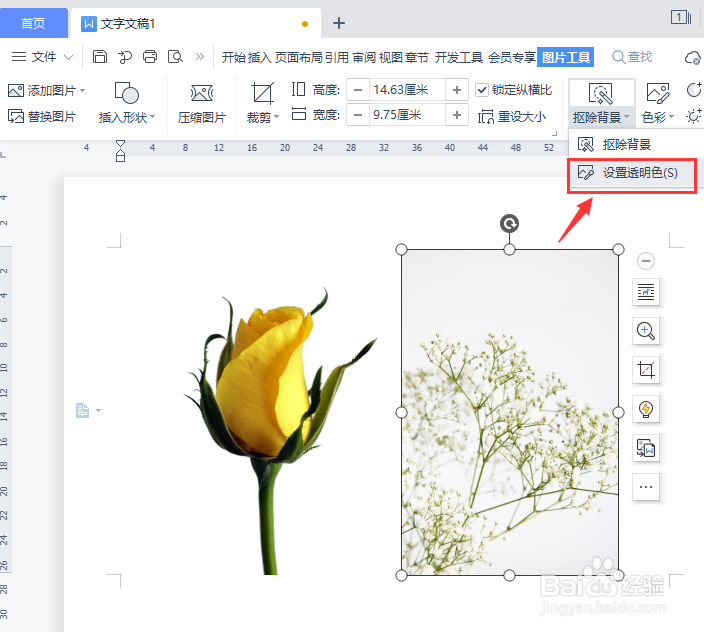Open the 插入 ribbon tab

click(x=260, y=57)
